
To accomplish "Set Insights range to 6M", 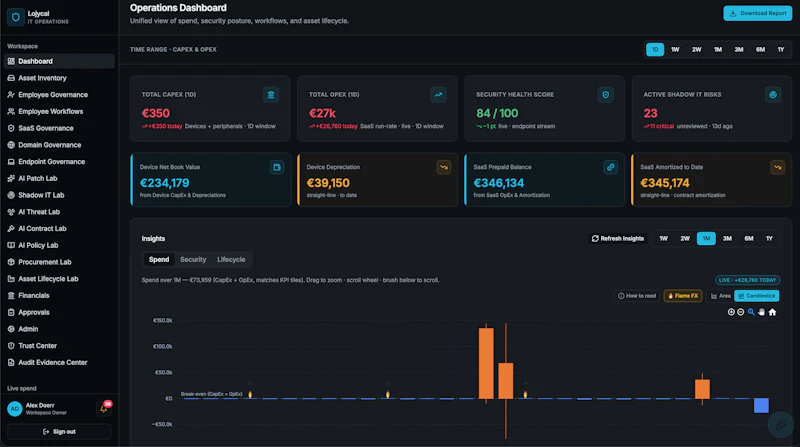I will (748, 239).
